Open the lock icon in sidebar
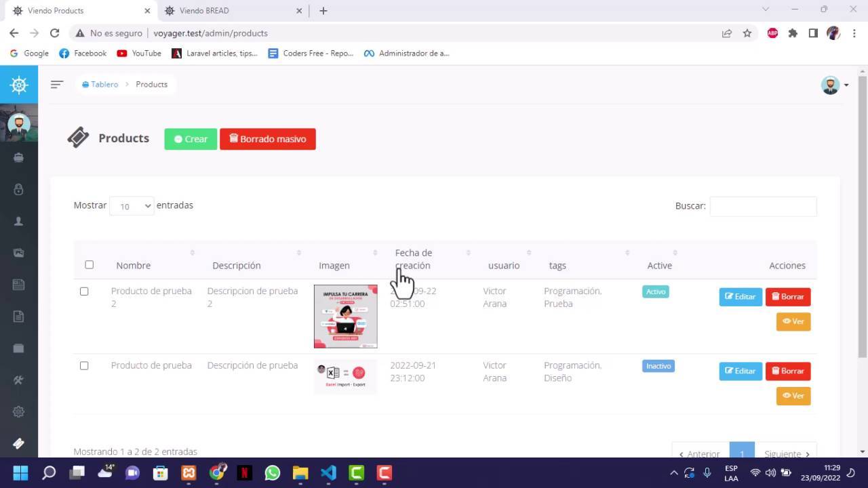This screenshot has width=868, height=488. (19, 189)
